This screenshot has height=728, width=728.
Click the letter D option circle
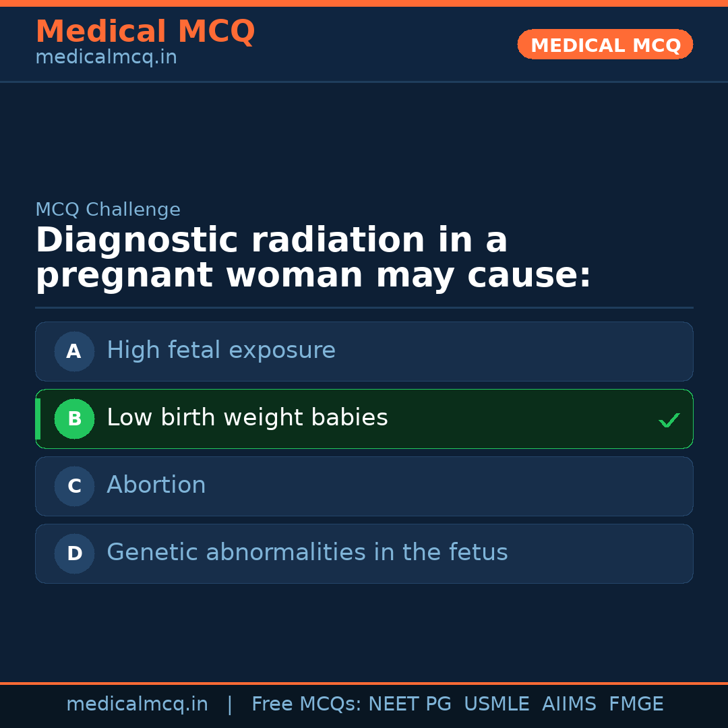pyautogui.click(x=74, y=553)
